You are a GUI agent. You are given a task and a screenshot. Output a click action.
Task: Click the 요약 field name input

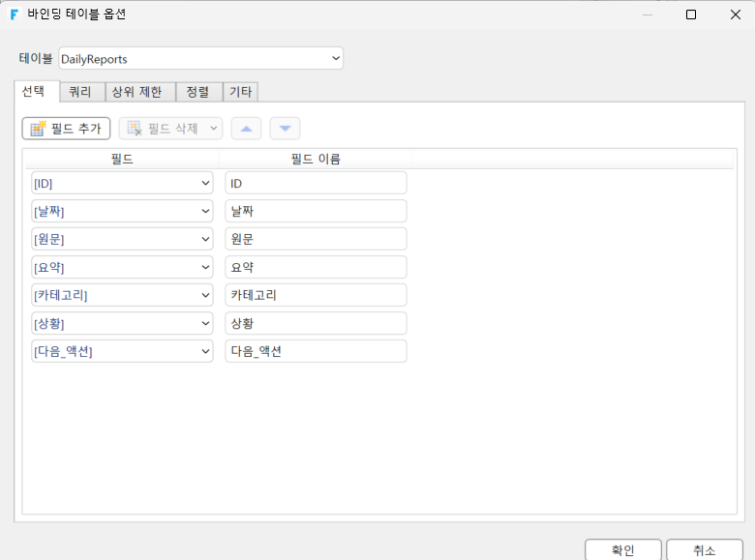coord(316,268)
